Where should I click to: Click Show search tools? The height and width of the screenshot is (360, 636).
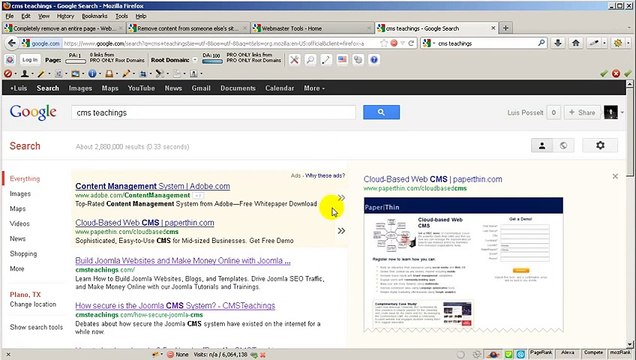[36, 327]
